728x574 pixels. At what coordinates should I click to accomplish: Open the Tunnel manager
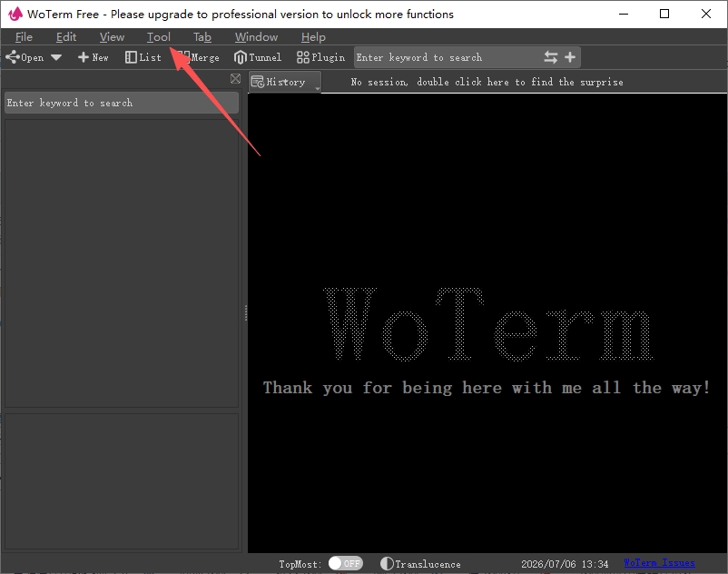point(258,57)
